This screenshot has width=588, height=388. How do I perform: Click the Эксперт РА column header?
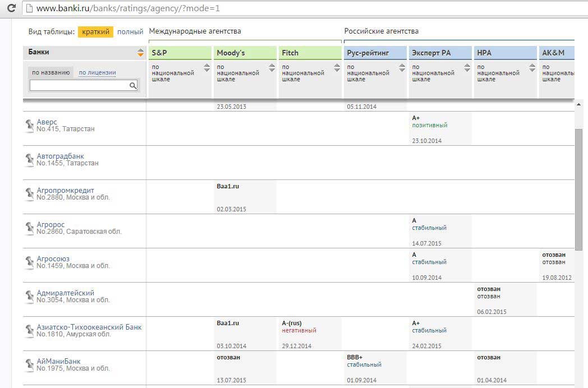point(430,53)
